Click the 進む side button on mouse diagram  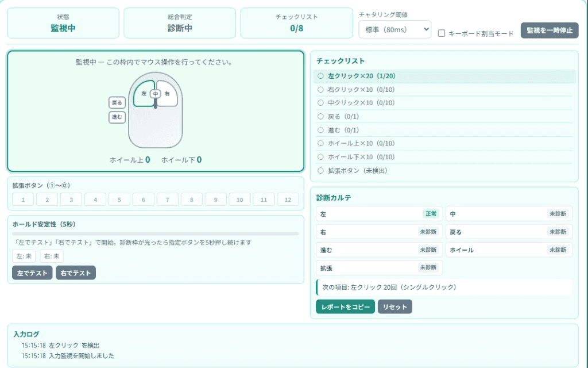[x=117, y=117]
